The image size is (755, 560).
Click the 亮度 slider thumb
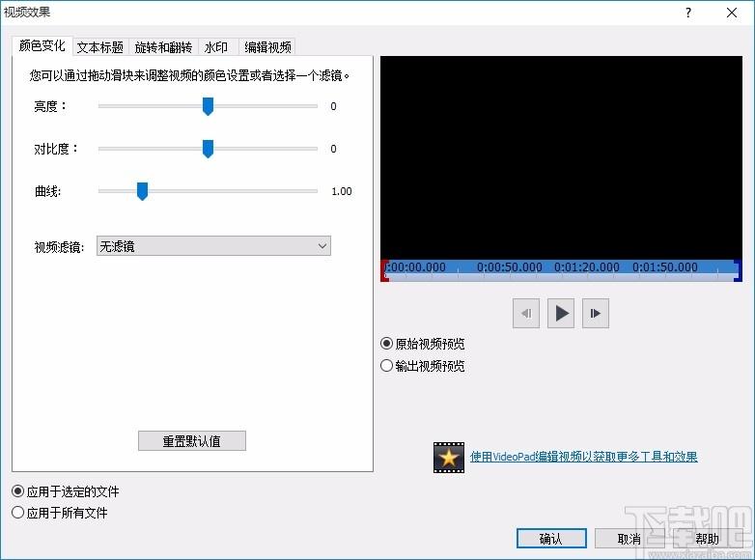tap(208, 106)
